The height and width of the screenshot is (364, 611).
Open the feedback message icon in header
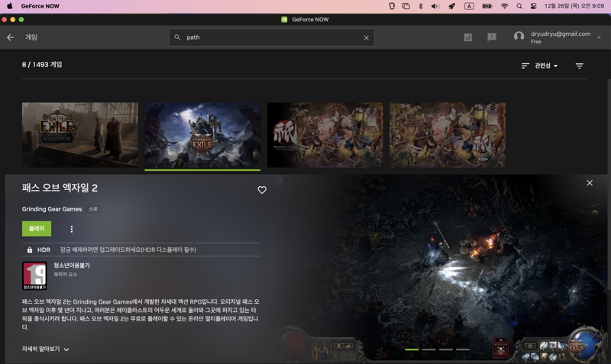(x=492, y=37)
